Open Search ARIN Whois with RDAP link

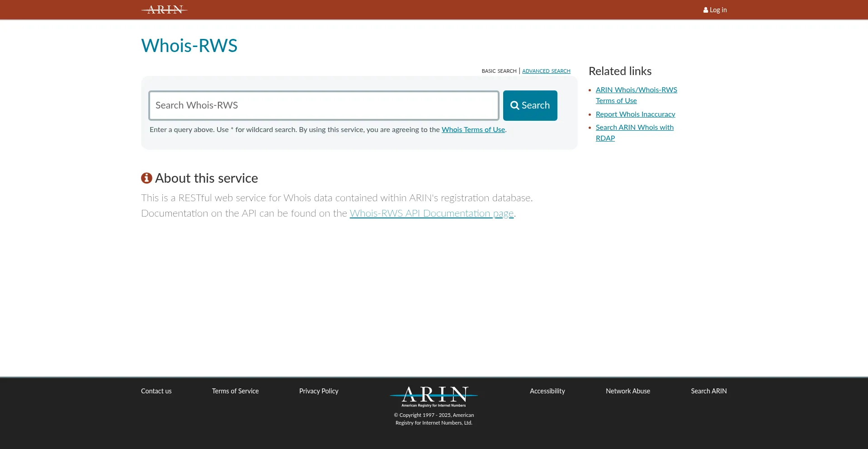tap(634, 133)
